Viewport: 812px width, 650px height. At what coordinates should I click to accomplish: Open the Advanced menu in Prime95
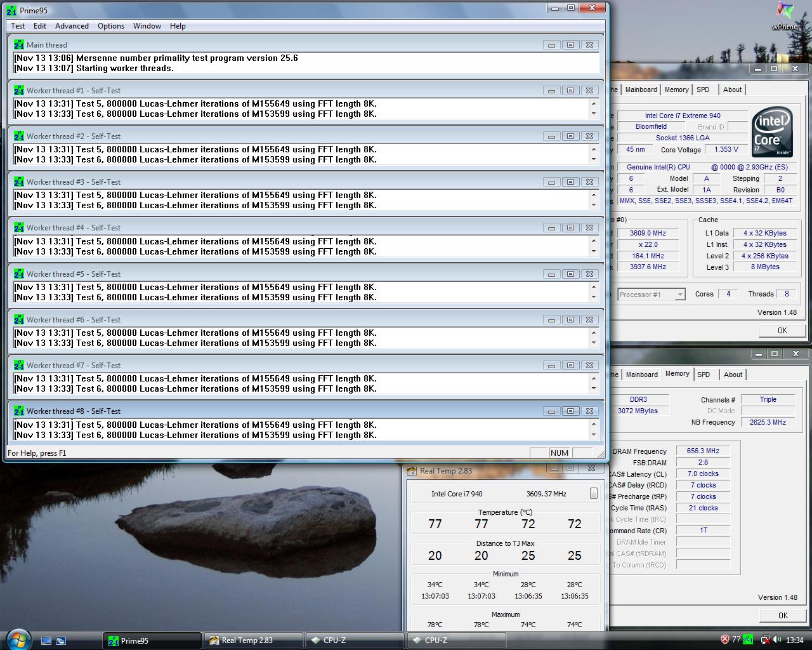72,26
